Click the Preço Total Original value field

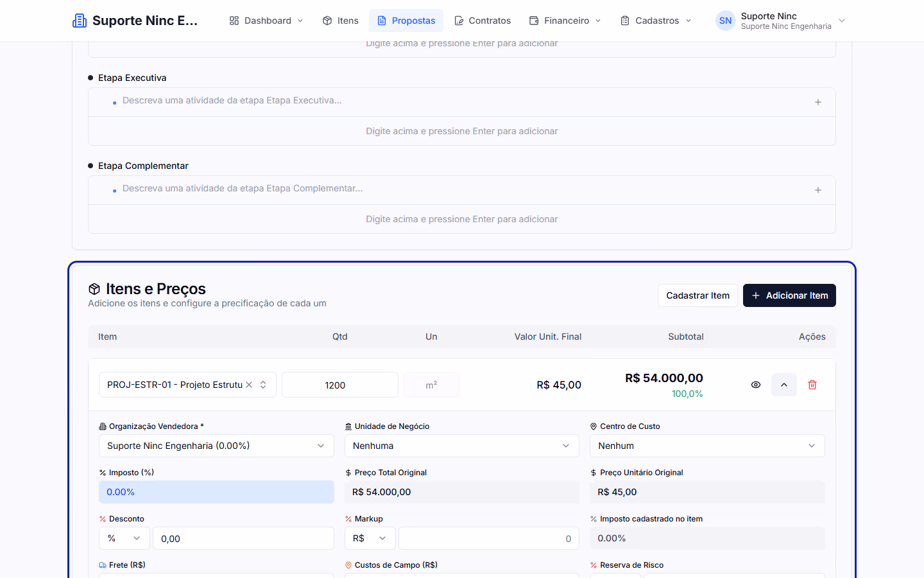point(462,492)
